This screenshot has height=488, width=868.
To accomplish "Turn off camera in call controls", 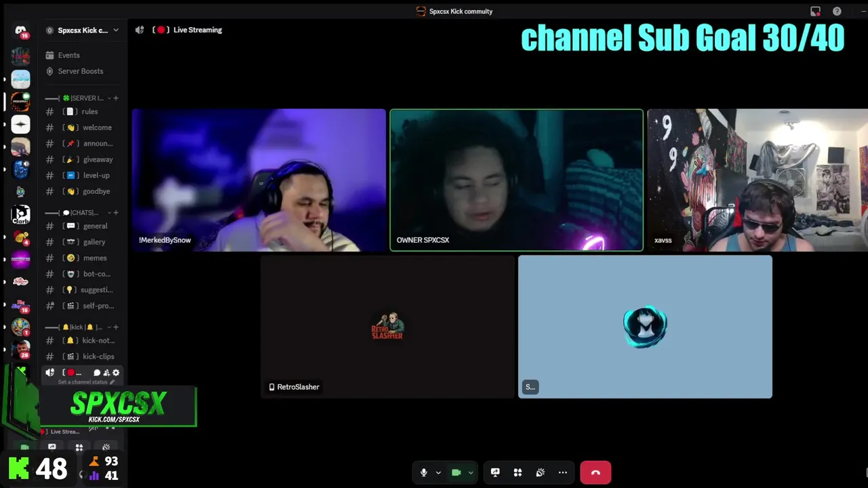I will coord(456,472).
